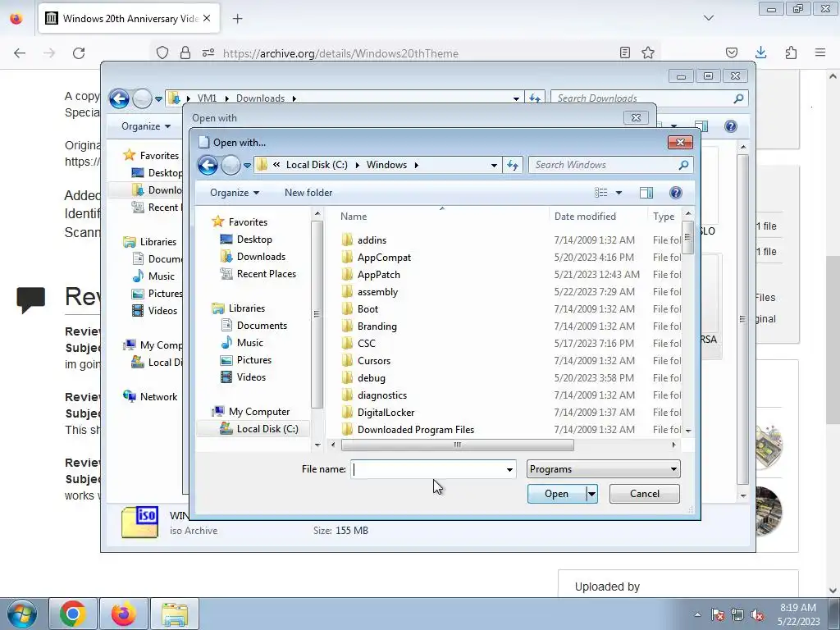Expand Windows breadcrumb arrow

tap(416, 165)
